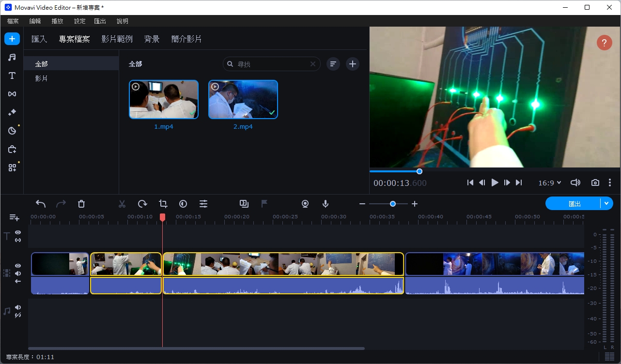Screen dimensions: 621x364
Task: Expand export options dropdown arrow
Action: 606,204
